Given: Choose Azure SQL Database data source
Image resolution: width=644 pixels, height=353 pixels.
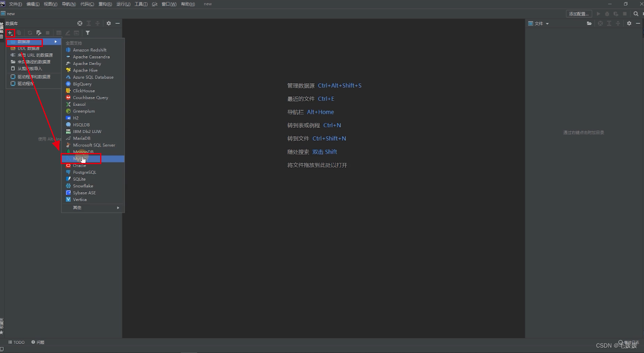Looking at the screenshot, I should click(x=93, y=78).
